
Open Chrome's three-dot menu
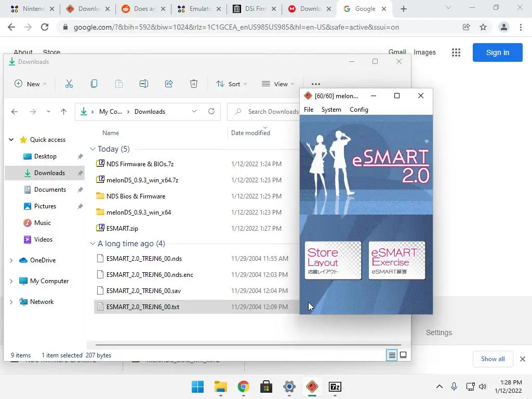521,27
